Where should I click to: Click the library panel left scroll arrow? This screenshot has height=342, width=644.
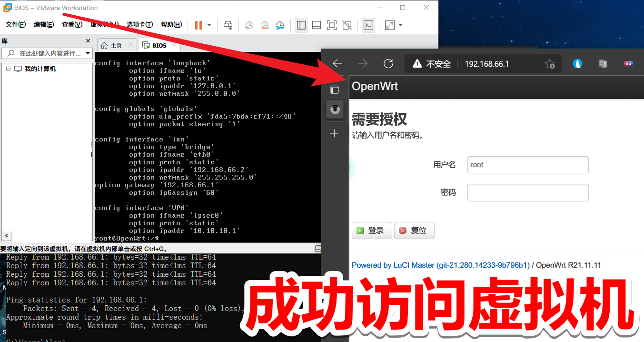7,235
